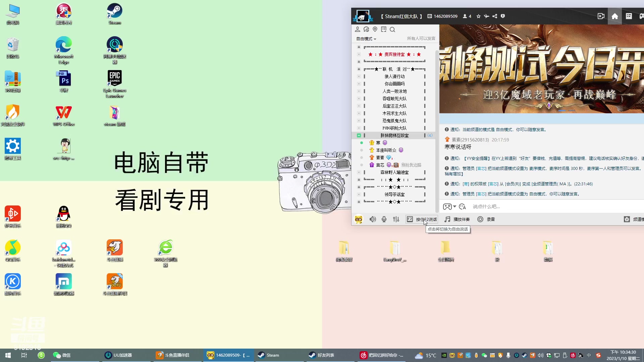
Task: Select the 领导茶话室 channel
Action: click(394, 194)
